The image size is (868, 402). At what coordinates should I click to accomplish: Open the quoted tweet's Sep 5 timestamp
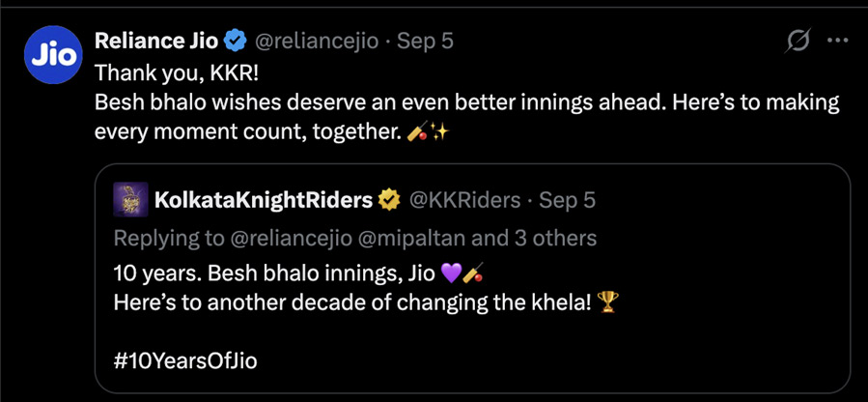[568, 200]
